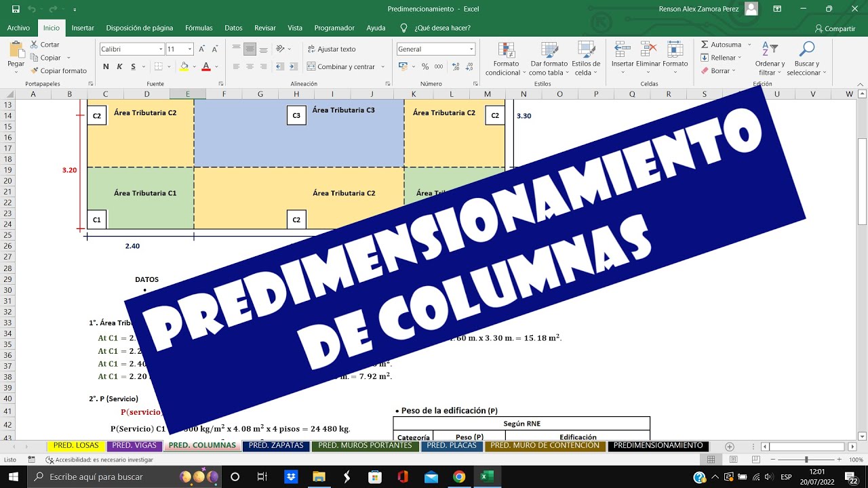Open fill color dropdown arrow
The image size is (868, 488).
tap(193, 66)
